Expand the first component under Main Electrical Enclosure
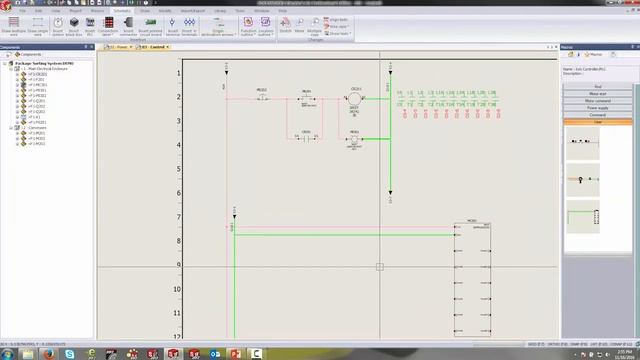 click(x=17, y=74)
